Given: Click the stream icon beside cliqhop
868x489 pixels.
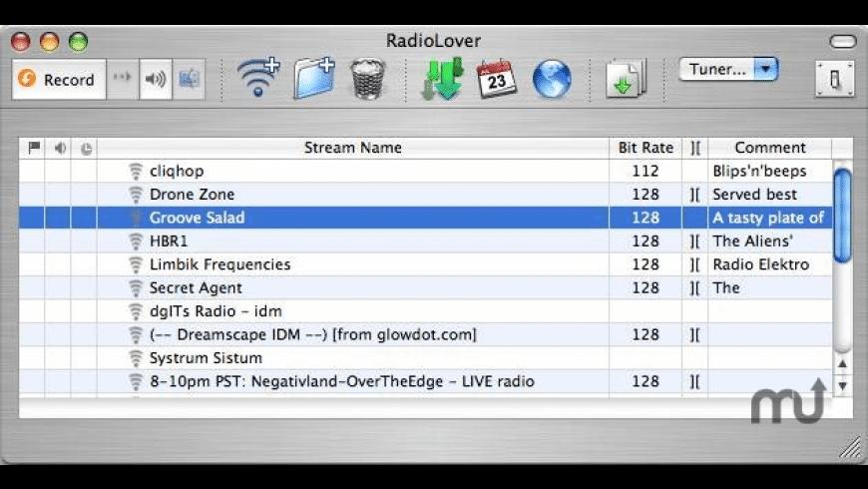Looking at the screenshot, I should coord(136,171).
